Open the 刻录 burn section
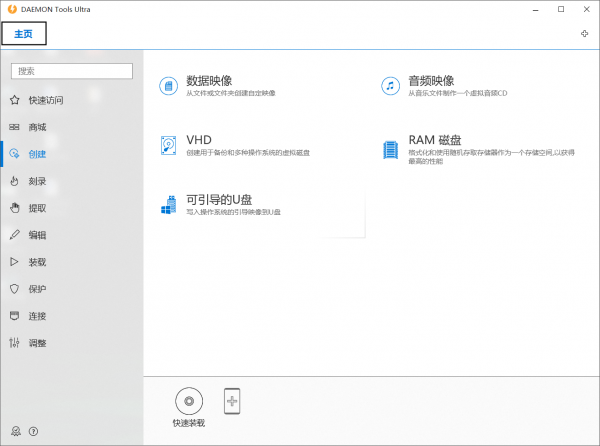 pyautogui.click(x=38, y=181)
